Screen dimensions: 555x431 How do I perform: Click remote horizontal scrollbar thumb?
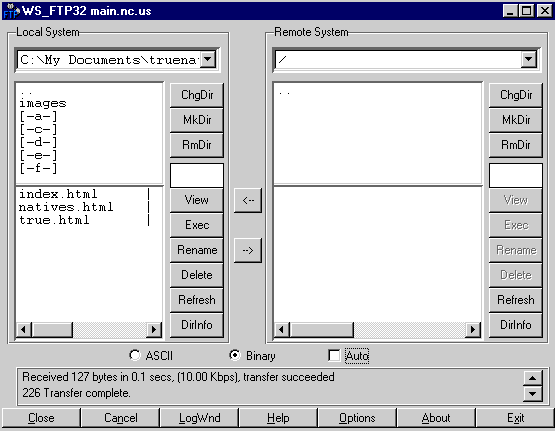[x=321, y=330]
